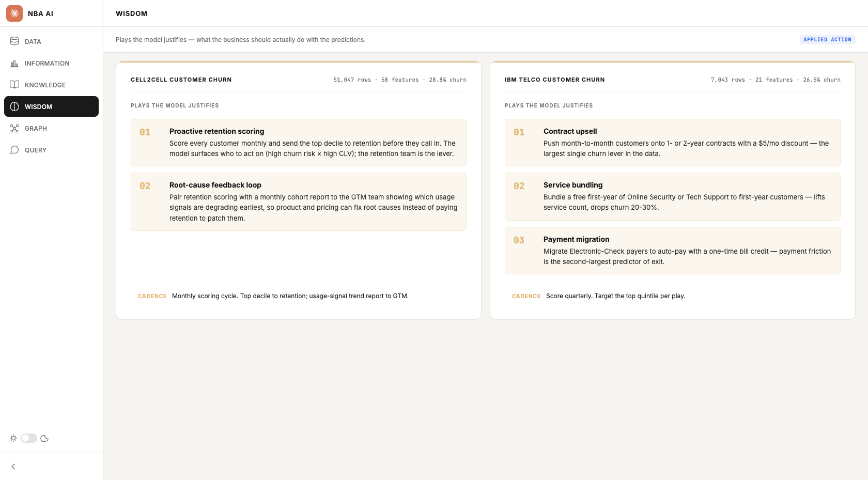Screen dimensions: 868x480
Task: Click IBM Telco's score quarterly cadence text
Action: point(615,296)
